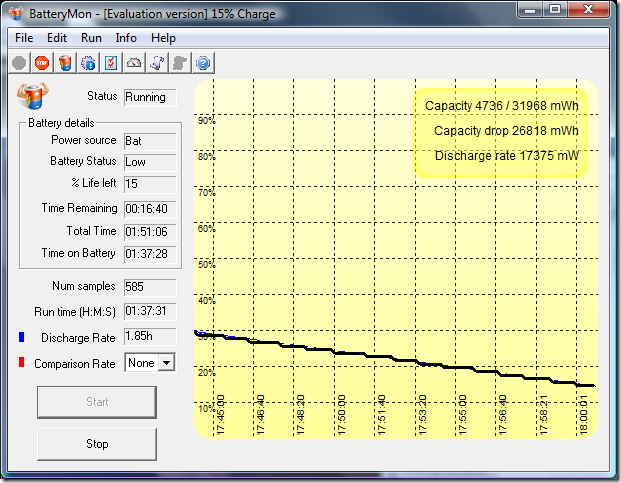Image resolution: width=621 pixels, height=483 pixels.
Task: Click the gauge meter toolbar icon
Action: (x=134, y=62)
